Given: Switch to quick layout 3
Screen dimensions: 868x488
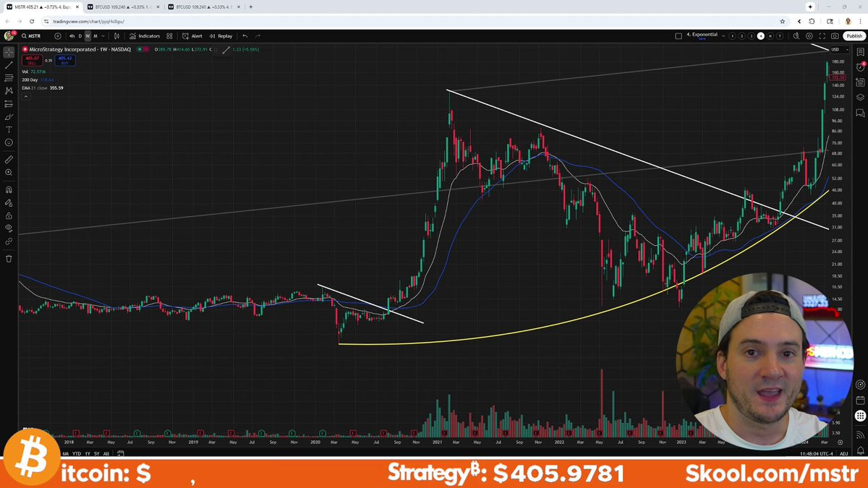Looking at the screenshot, I should pyautogui.click(x=752, y=35).
